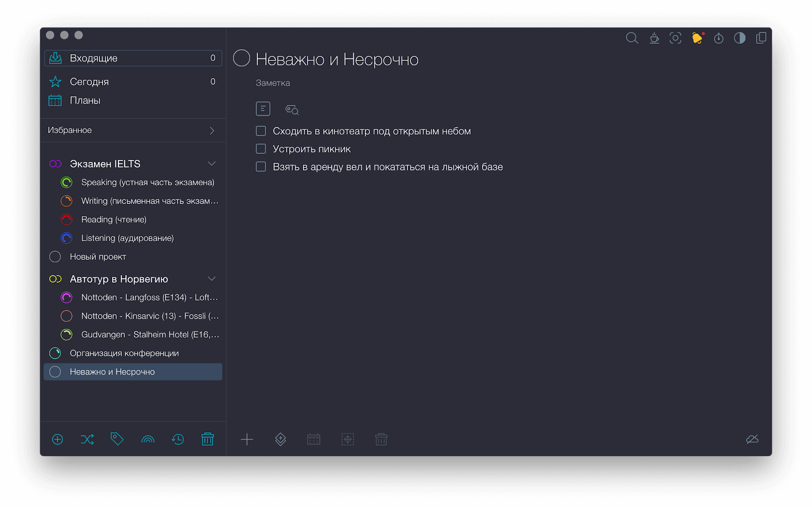This screenshot has height=509, width=812.
Task: Open notifications bell icon
Action: click(x=697, y=38)
